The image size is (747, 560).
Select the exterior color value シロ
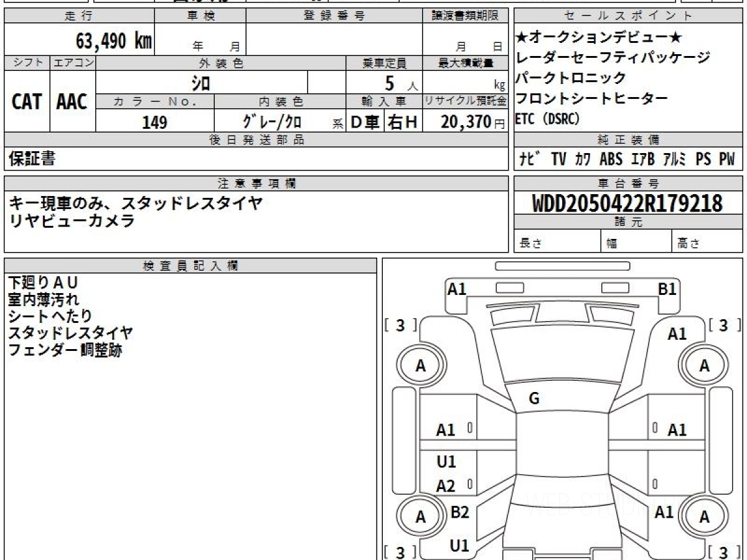tap(200, 82)
